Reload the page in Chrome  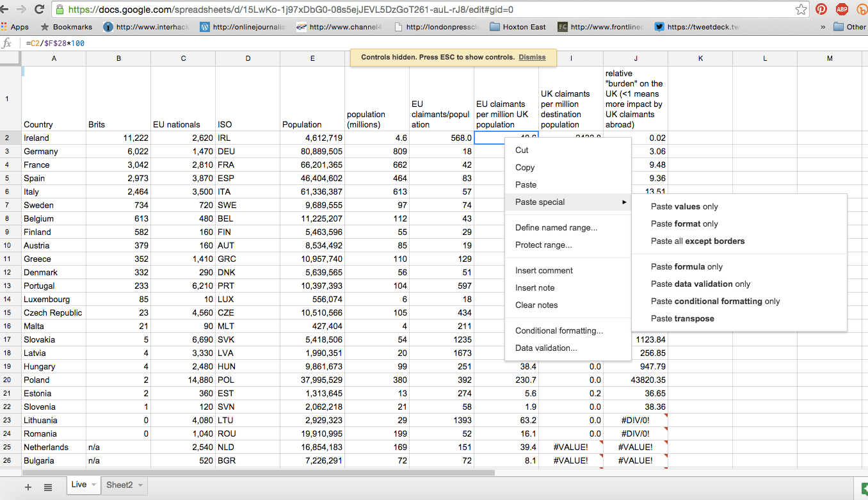point(40,10)
